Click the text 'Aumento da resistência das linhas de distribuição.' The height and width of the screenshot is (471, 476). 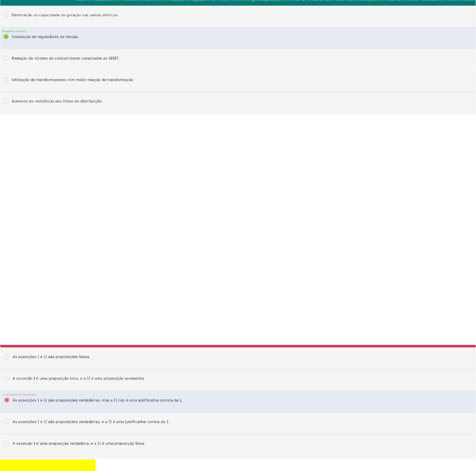coord(57,101)
